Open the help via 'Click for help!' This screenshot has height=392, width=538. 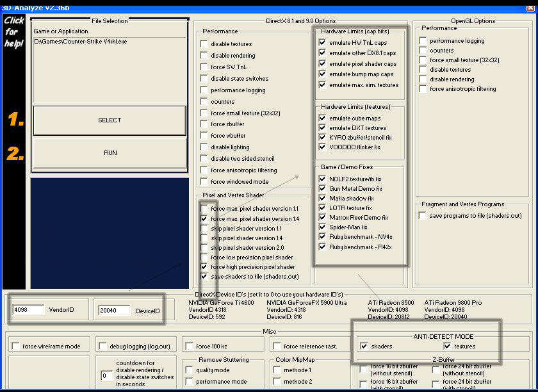point(14,31)
